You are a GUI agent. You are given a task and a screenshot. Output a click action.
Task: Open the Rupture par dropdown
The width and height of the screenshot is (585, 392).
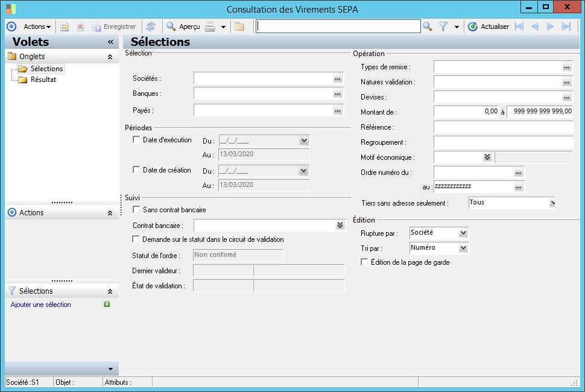click(x=463, y=233)
